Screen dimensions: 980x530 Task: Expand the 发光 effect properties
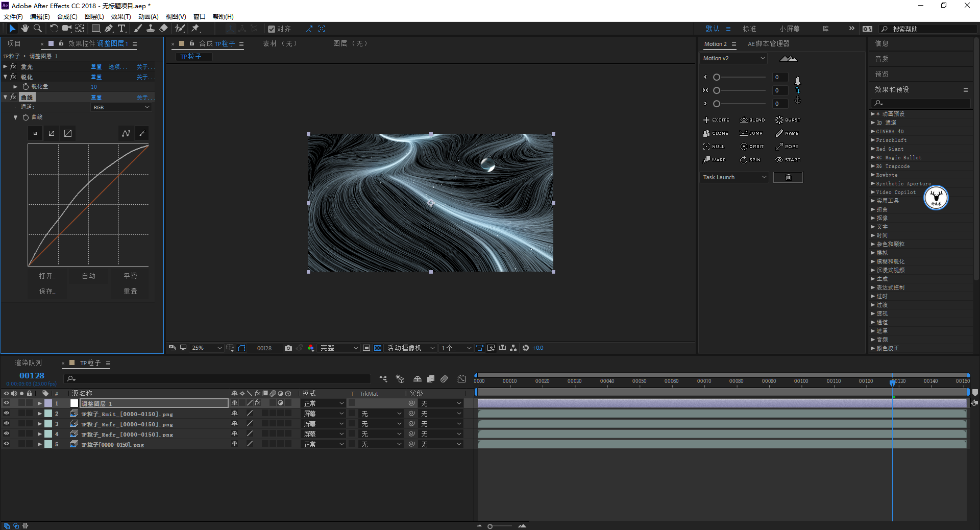(x=5, y=67)
